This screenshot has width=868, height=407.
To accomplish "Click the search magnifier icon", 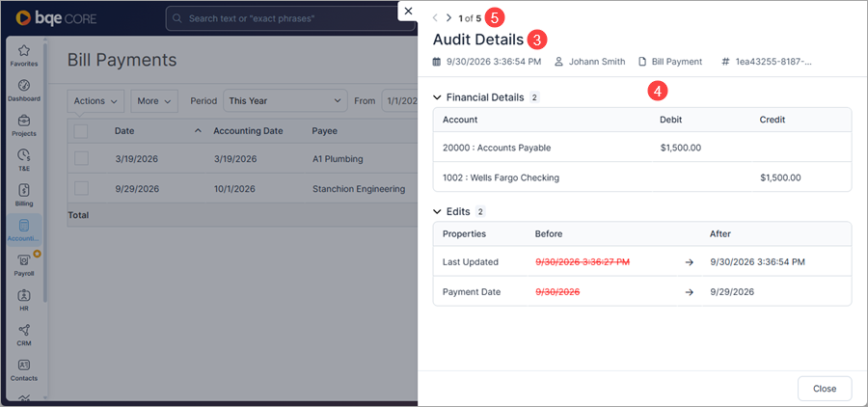I will point(177,18).
